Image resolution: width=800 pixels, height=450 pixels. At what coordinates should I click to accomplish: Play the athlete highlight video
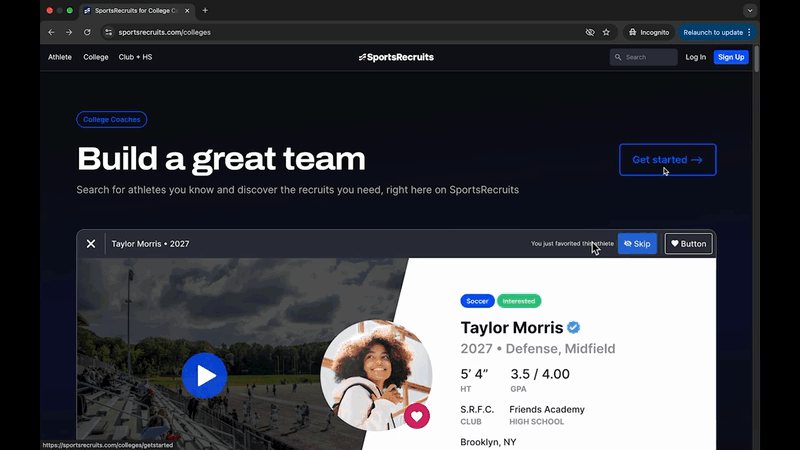205,376
